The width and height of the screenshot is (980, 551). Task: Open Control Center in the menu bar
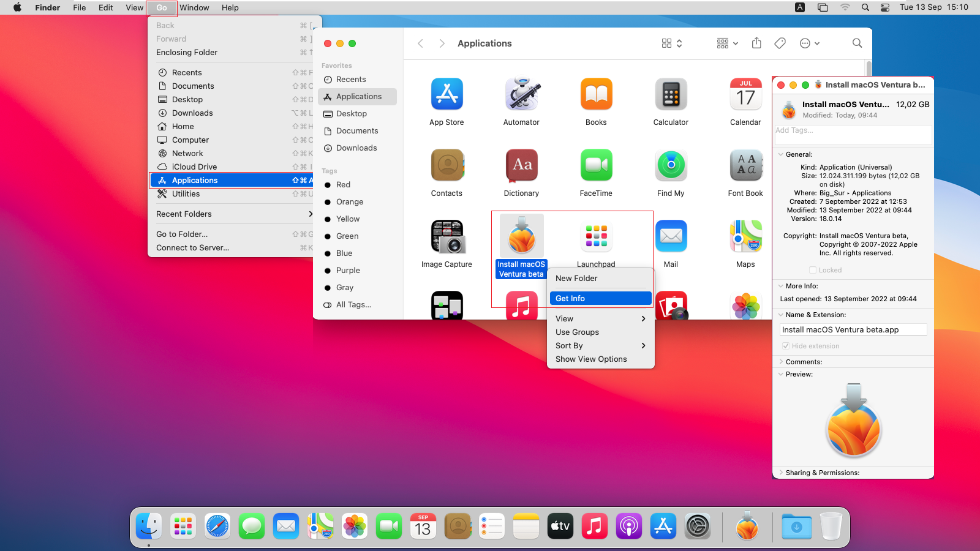(885, 7)
